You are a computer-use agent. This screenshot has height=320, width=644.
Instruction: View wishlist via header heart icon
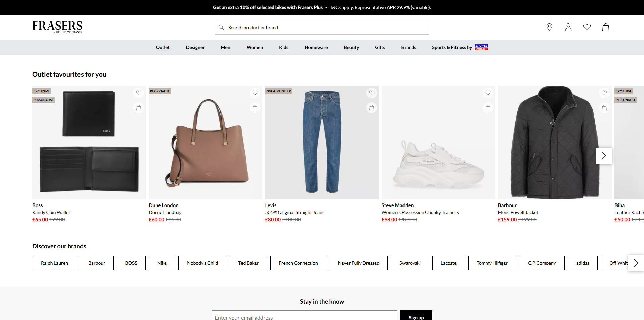tap(587, 27)
